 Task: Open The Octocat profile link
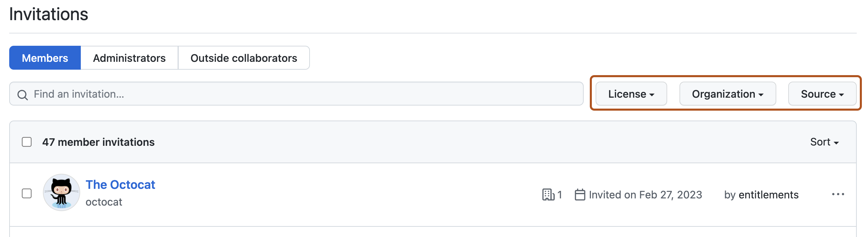pos(120,184)
